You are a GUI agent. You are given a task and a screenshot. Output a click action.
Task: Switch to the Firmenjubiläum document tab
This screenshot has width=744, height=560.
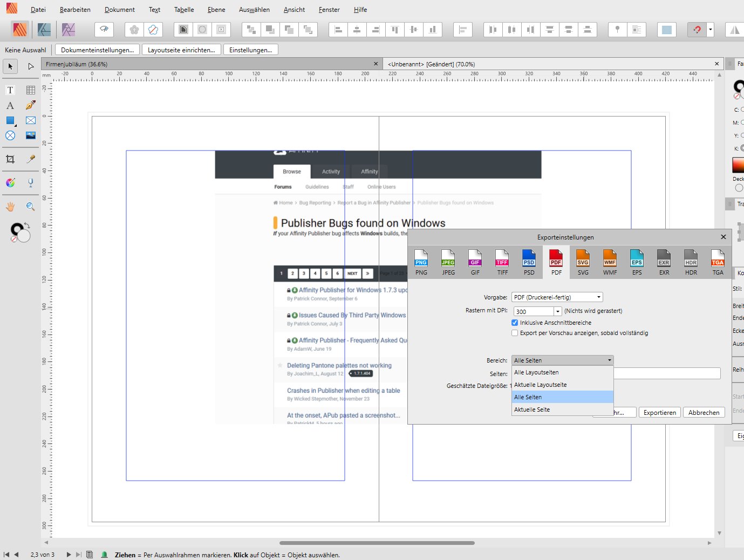[x=212, y=64]
